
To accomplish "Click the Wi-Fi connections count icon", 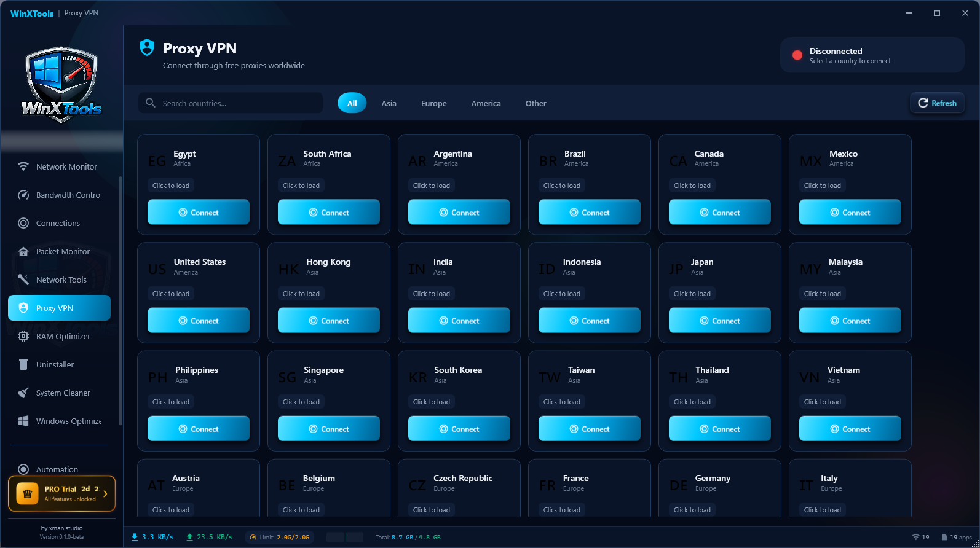I will pos(915,537).
